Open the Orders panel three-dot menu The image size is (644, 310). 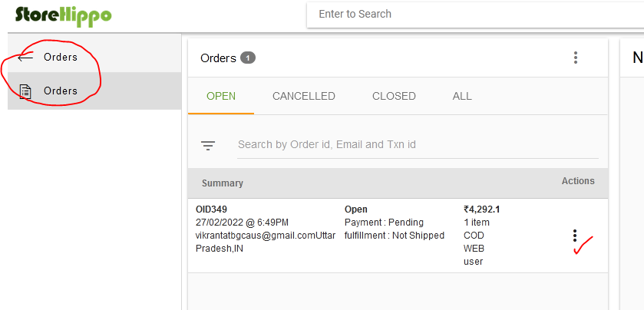point(576,58)
